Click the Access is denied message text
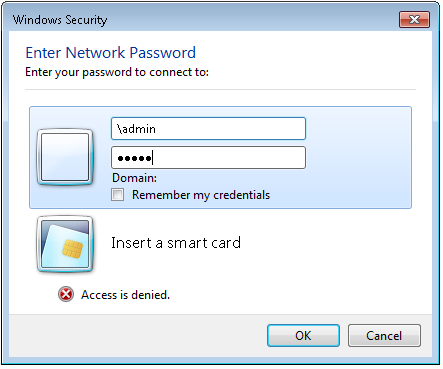 pos(125,295)
